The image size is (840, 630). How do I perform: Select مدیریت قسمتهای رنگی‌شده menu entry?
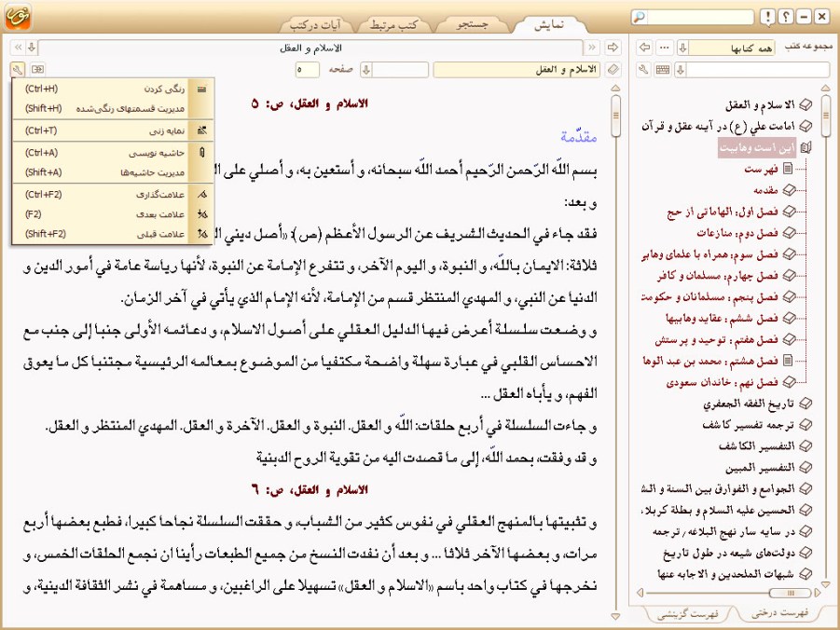(113, 109)
